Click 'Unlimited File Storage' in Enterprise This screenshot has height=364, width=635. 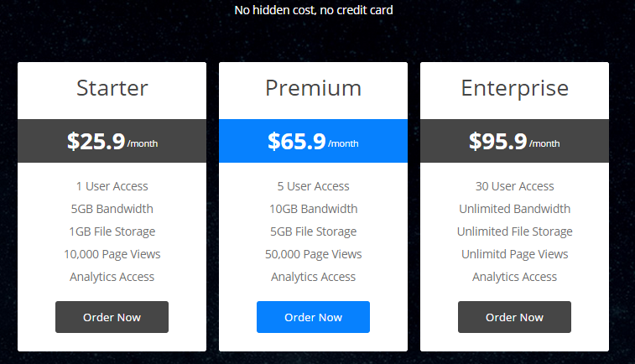pyautogui.click(x=515, y=231)
